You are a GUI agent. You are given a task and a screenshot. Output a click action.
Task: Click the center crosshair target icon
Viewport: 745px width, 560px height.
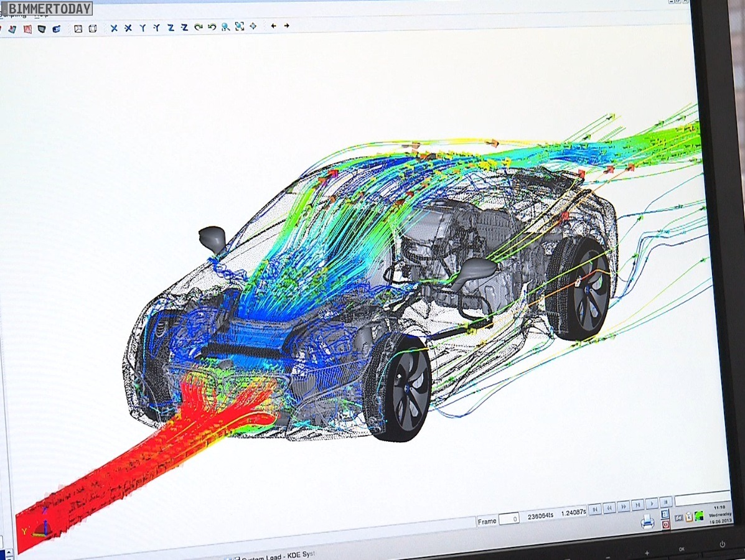tap(253, 26)
